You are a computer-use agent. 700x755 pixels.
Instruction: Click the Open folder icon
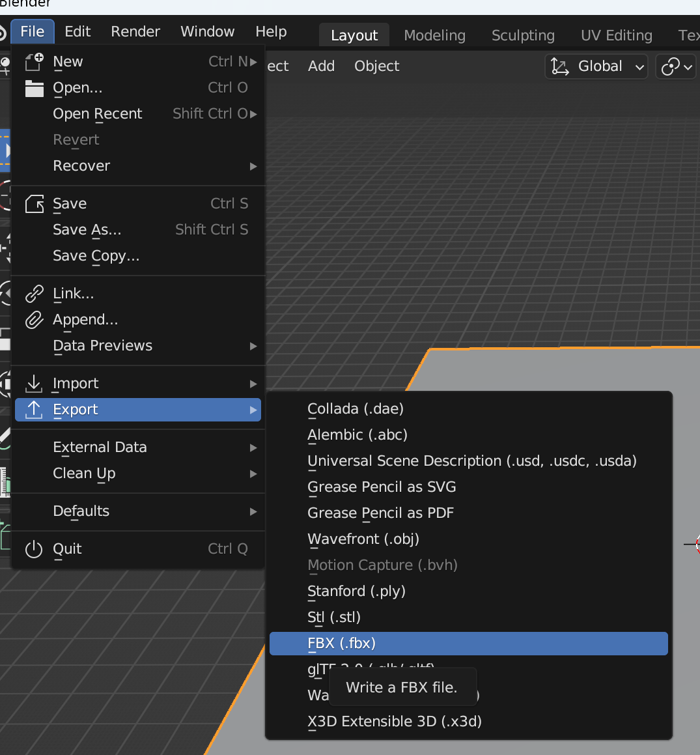click(x=34, y=88)
